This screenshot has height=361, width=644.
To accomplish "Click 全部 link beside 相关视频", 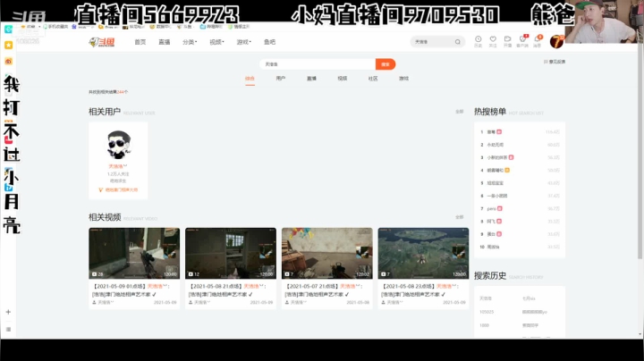I will coord(459,217).
